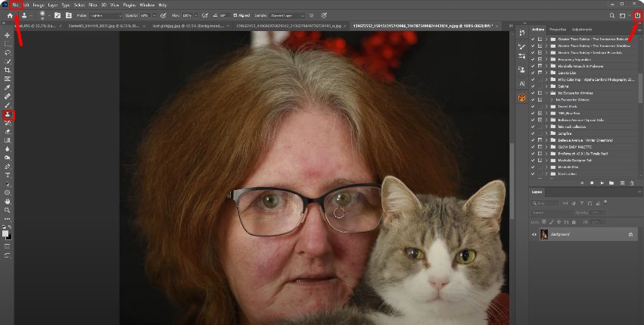
Task: Click the record button in Actions panel
Action: [x=592, y=183]
